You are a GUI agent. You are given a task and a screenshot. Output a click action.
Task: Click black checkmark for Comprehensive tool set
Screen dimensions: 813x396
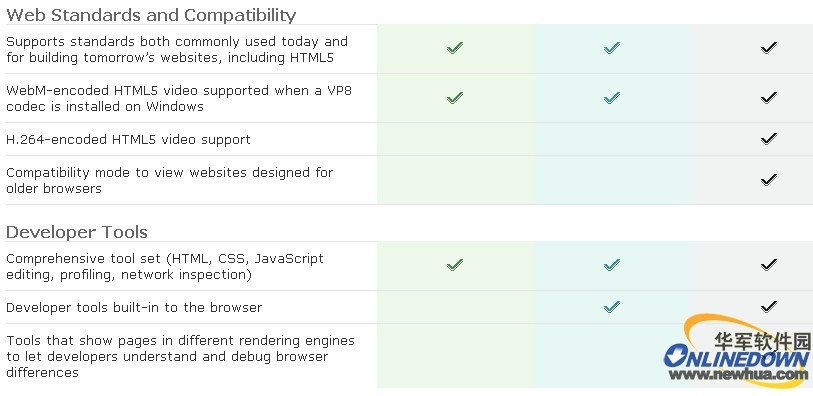coord(768,265)
